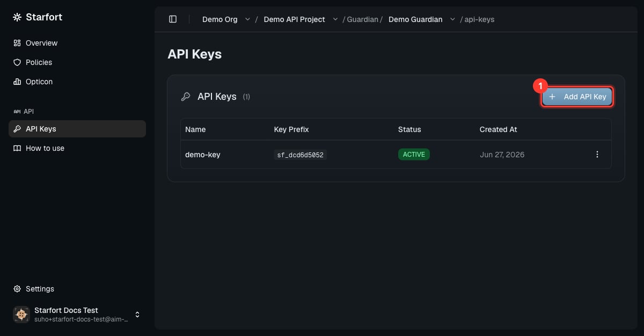The width and height of the screenshot is (644, 336).
Task: Click the Settings gear icon
Action: coord(17,289)
